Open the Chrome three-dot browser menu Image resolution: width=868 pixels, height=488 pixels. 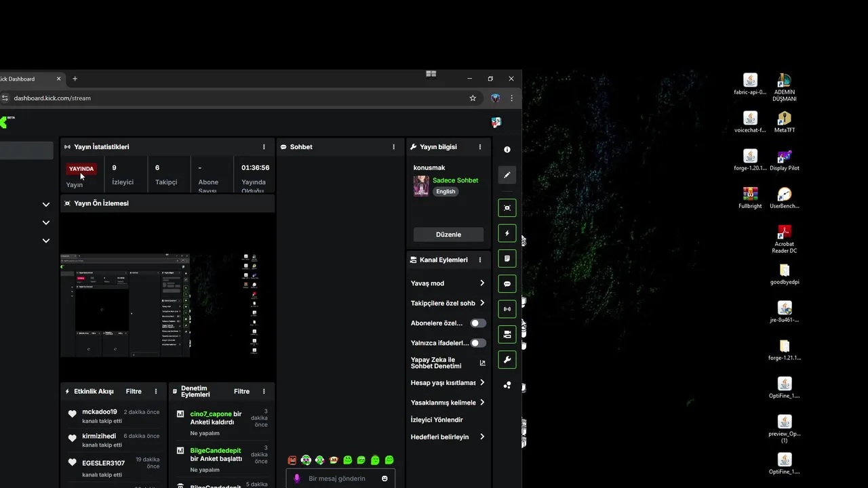(511, 98)
